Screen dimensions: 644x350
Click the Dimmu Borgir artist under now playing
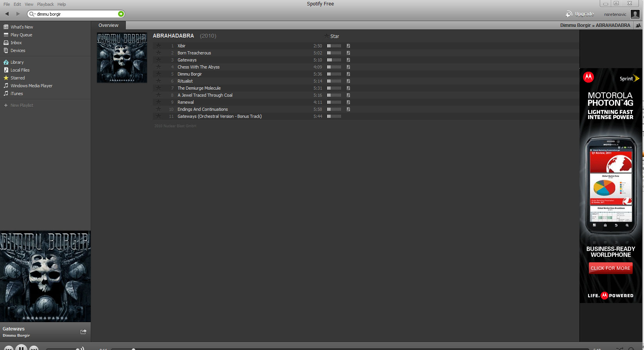[16, 336]
